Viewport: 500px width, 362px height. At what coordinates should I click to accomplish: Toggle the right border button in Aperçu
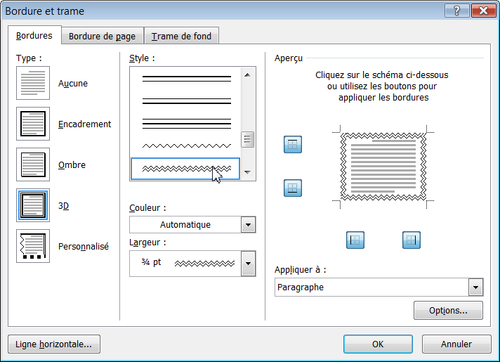[x=411, y=240]
